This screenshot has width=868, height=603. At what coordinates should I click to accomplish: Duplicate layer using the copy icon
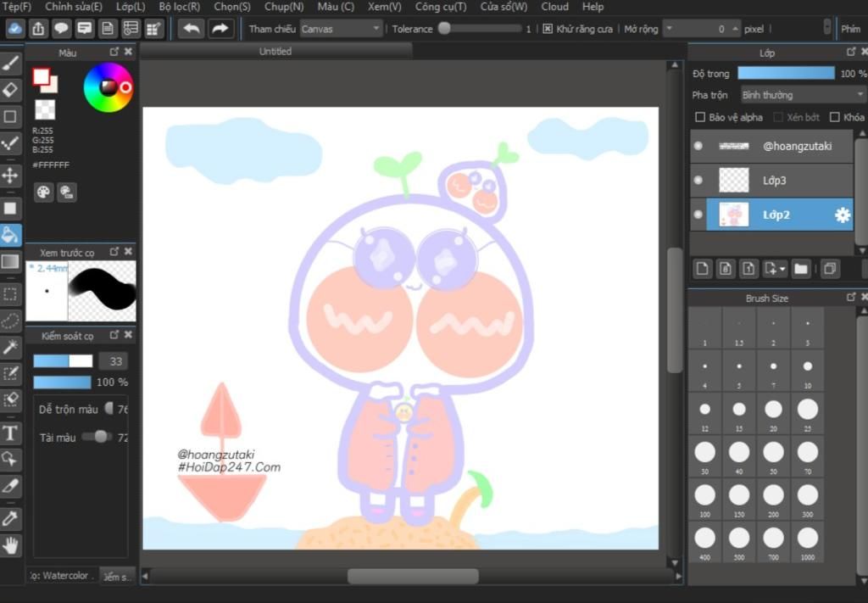830,269
